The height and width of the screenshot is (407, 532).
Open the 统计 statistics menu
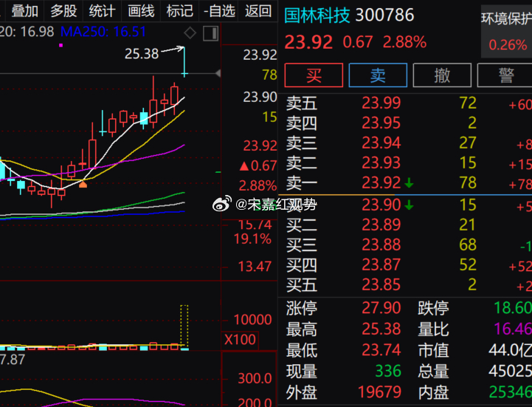point(102,11)
